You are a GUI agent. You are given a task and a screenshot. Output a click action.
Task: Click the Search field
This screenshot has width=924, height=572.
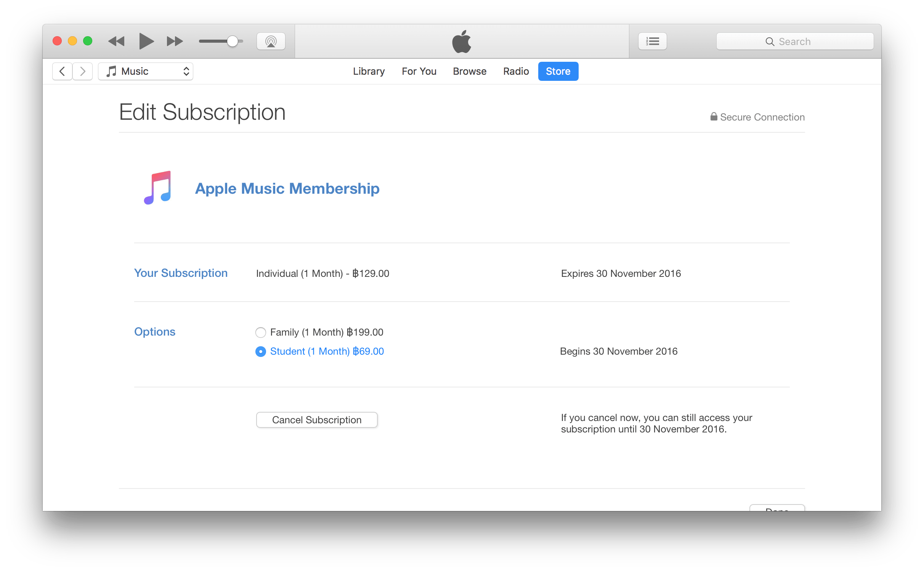click(x=795, y=41)
